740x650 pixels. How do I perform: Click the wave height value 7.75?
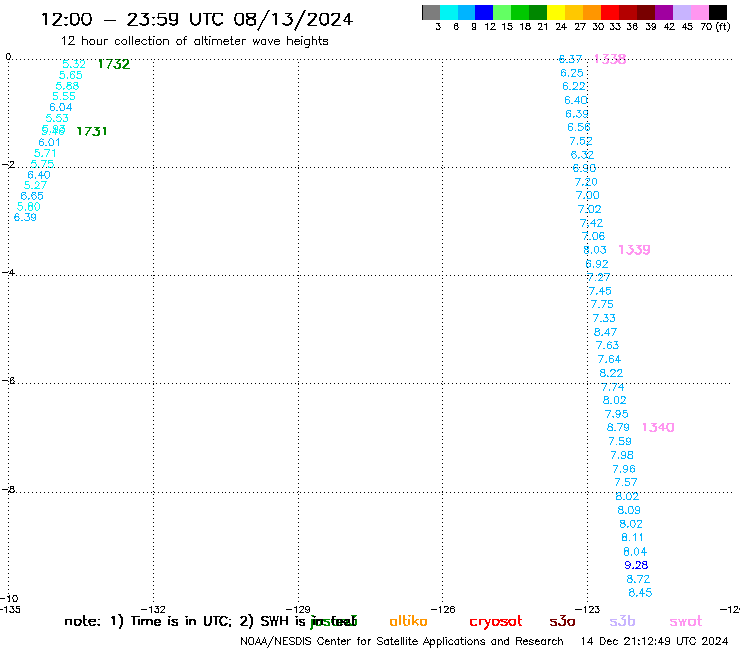[602, 304]
